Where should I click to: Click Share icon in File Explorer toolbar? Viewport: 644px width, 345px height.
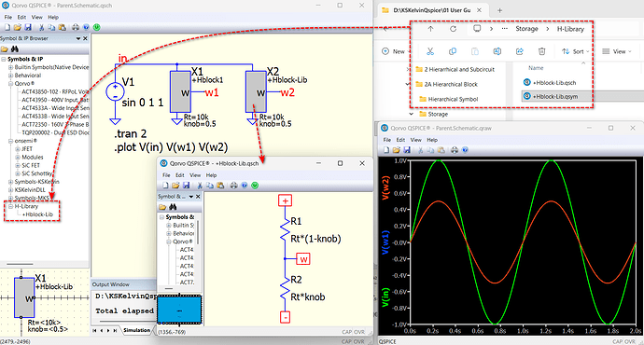(x=520, y=51)
